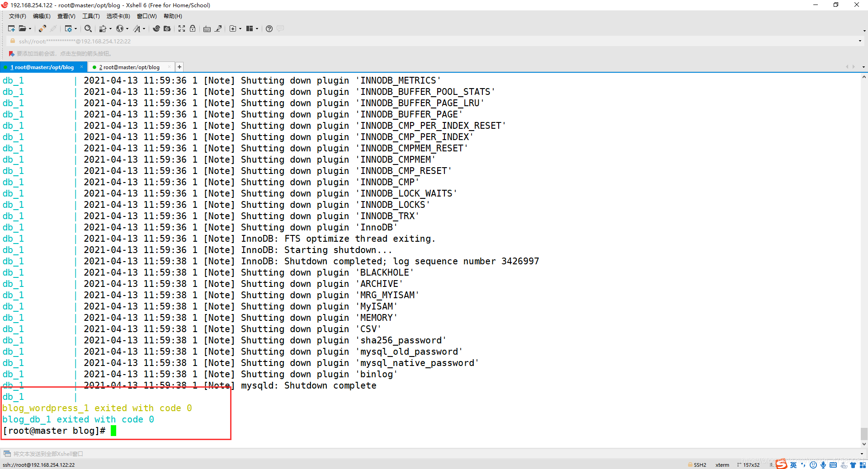
Task: Click the color scheme icon
Action: point(103,28)
